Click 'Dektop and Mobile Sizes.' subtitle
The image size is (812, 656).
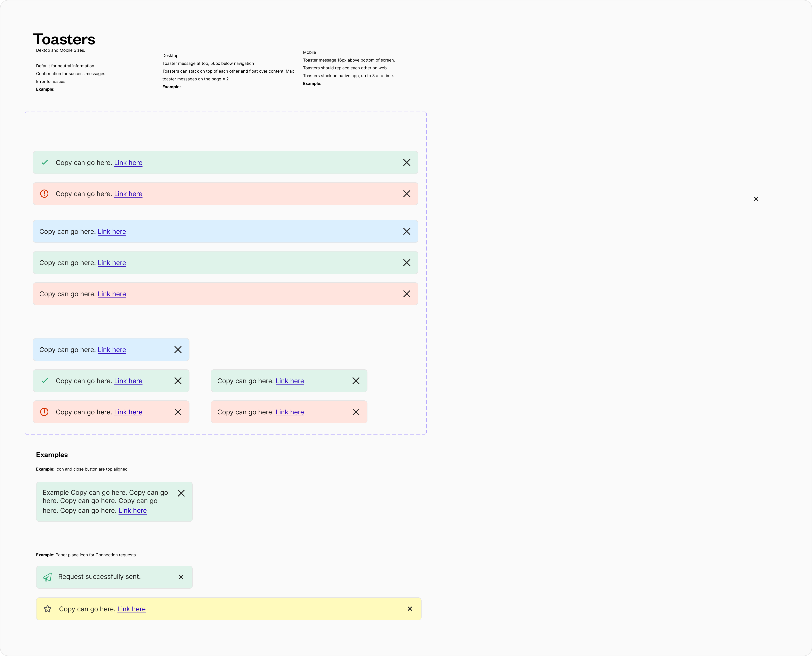(60, 50)
